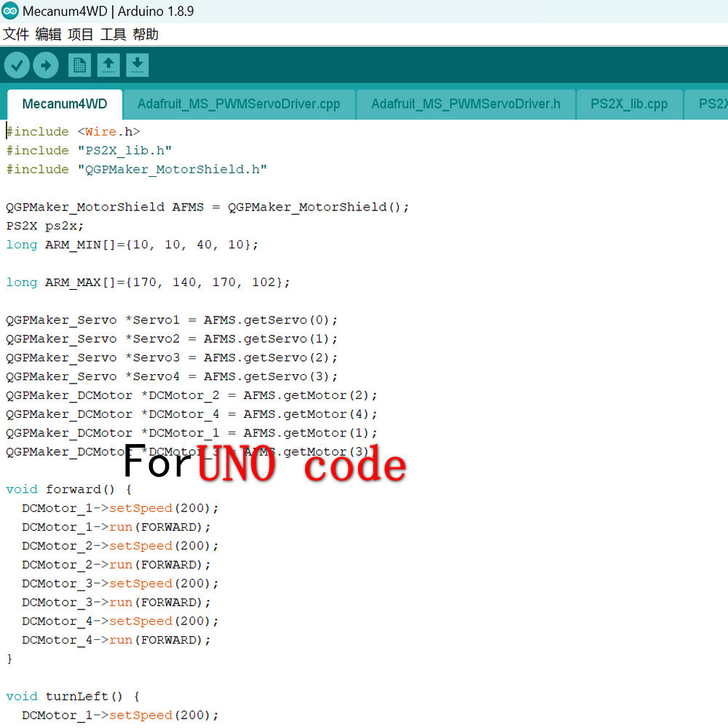Click the Arduino logo in title bar
728x728 pixels.
9,11
